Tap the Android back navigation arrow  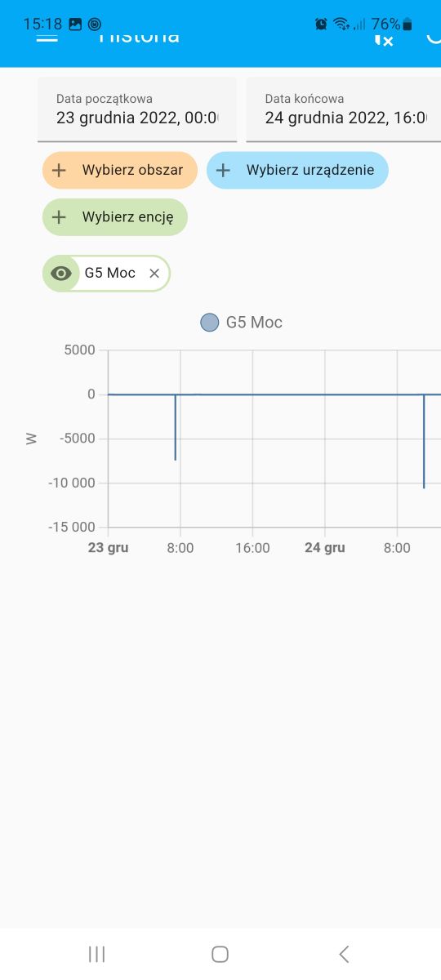coord(344,953)
